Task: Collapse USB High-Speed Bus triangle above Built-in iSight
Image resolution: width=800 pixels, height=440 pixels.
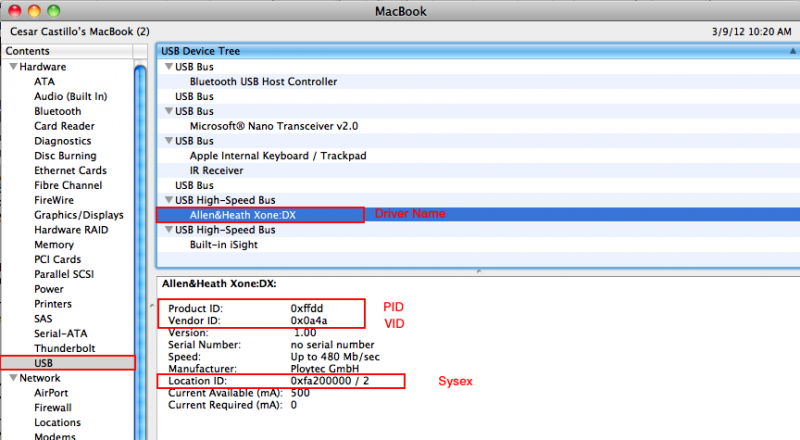Action: tap(169, 230)
